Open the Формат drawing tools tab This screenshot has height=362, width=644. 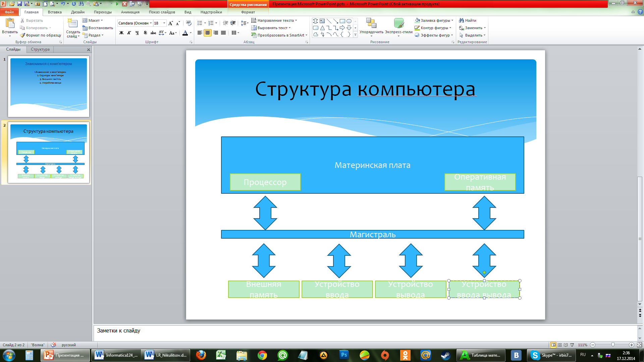(248, 12)
